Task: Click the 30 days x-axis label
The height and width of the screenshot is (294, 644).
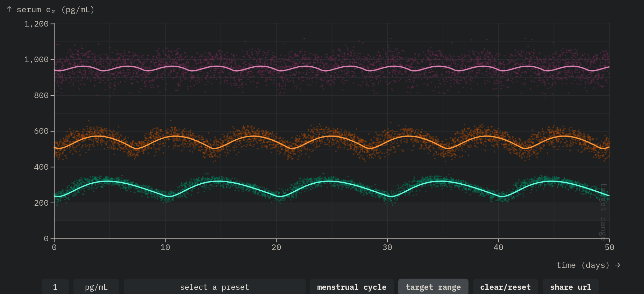Action: click(x=387, y=248)
